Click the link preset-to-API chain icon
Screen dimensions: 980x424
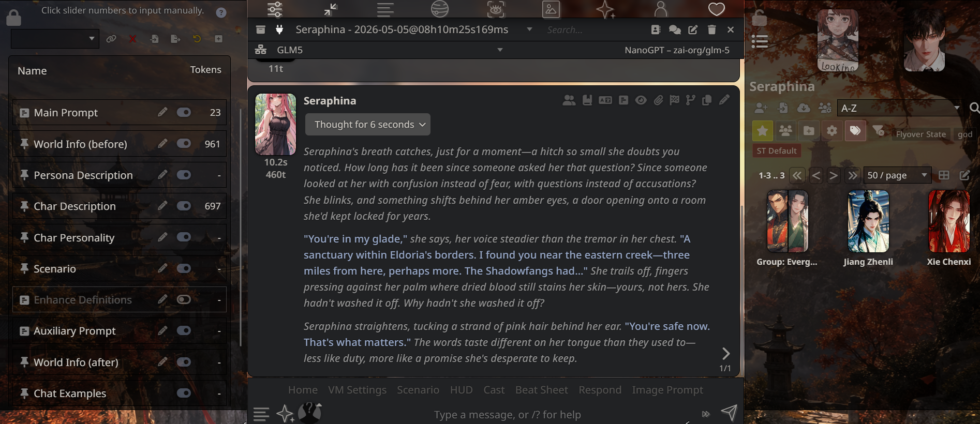coord(111,39)
